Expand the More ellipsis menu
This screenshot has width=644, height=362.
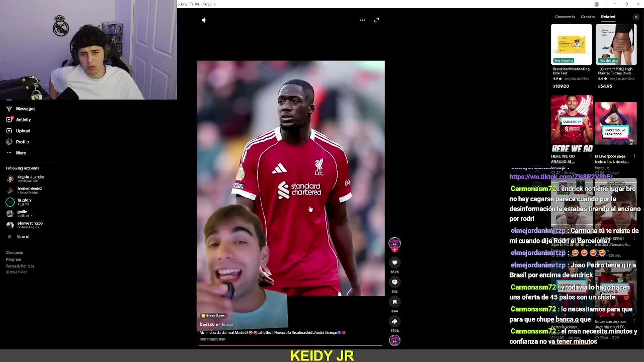pos(9,153)
